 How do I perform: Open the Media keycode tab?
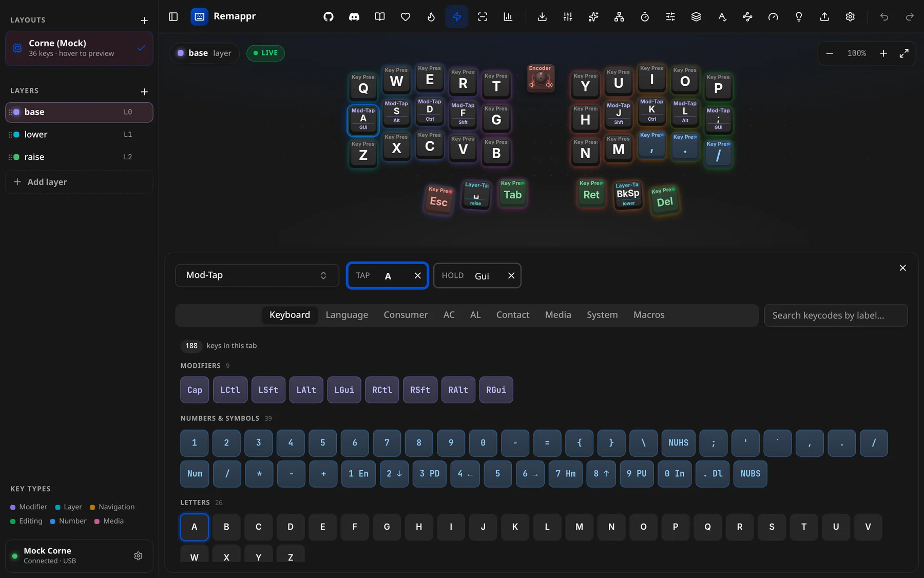pyautogui.click(x=558, y=315)
